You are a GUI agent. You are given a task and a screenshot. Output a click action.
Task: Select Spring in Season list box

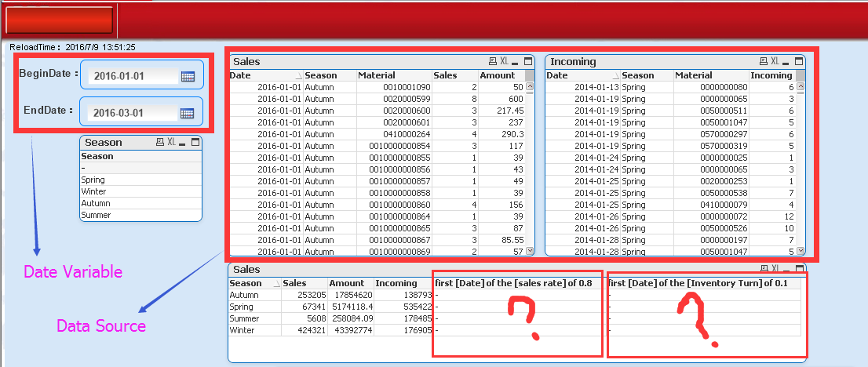(x=93, y=180)
